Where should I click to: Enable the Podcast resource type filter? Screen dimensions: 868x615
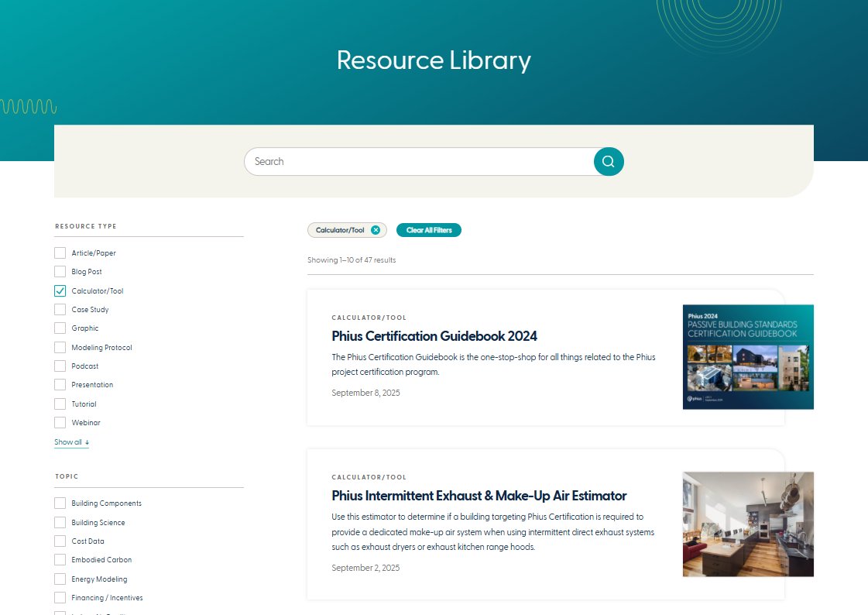(60, 366)
